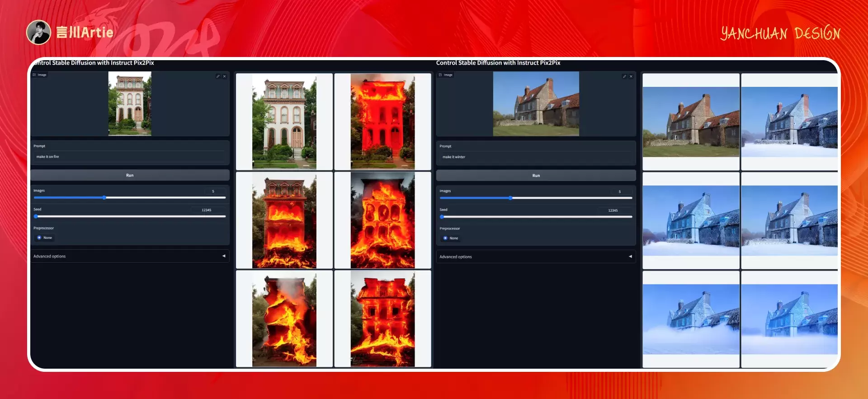Click the Image label icon on left panel

tap(34, 75)
